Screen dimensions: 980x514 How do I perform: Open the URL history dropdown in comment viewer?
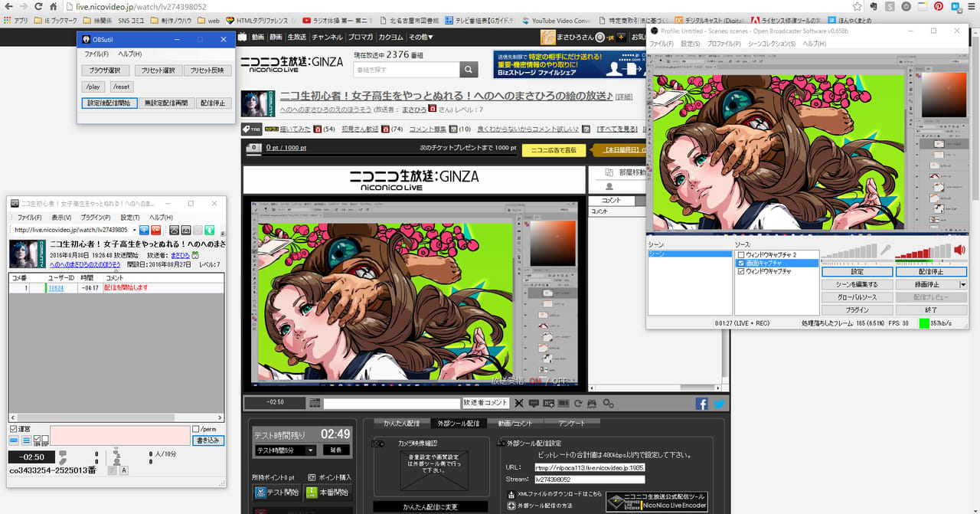[134, 230]
